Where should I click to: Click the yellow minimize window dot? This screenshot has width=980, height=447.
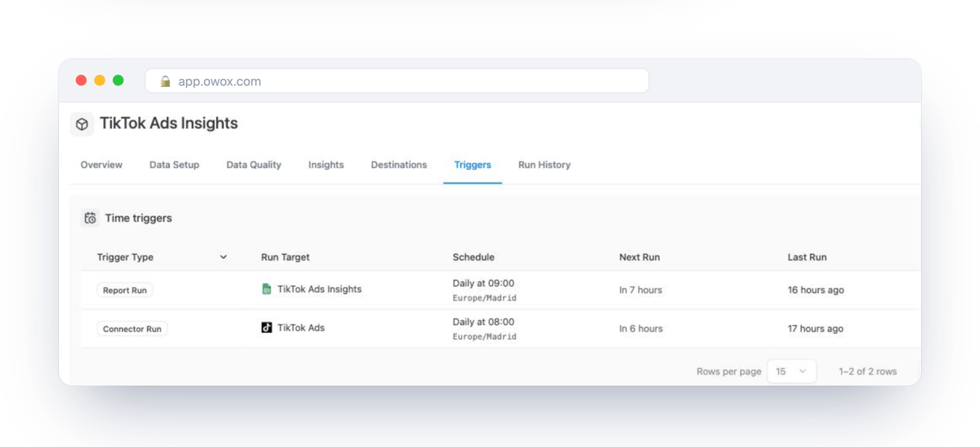(100, 80)
